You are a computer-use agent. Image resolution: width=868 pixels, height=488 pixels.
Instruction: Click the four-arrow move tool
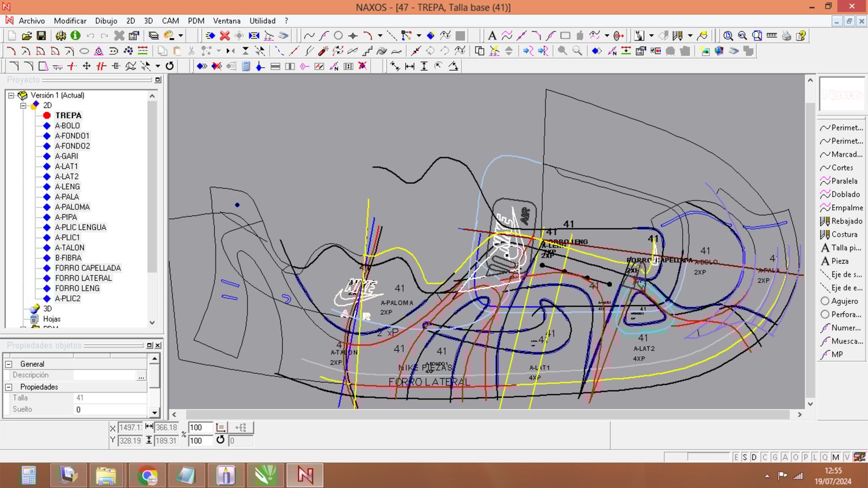(87, 66)
